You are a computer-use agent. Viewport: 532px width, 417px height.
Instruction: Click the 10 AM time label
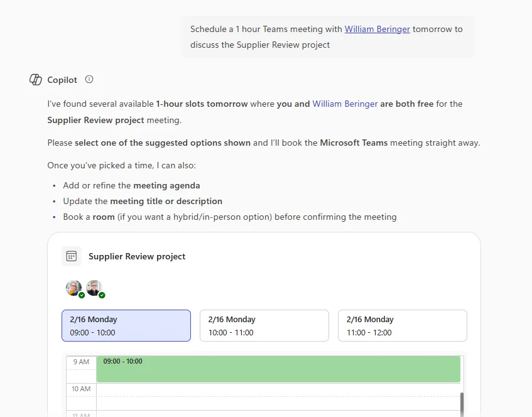coord(81,389)
